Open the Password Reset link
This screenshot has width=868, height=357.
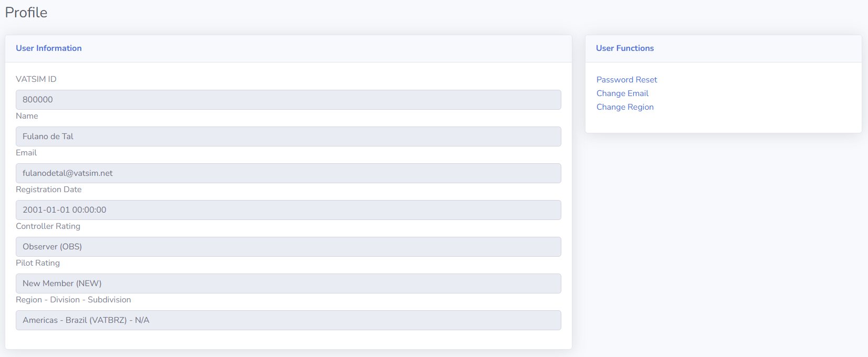tap(626, 80)
